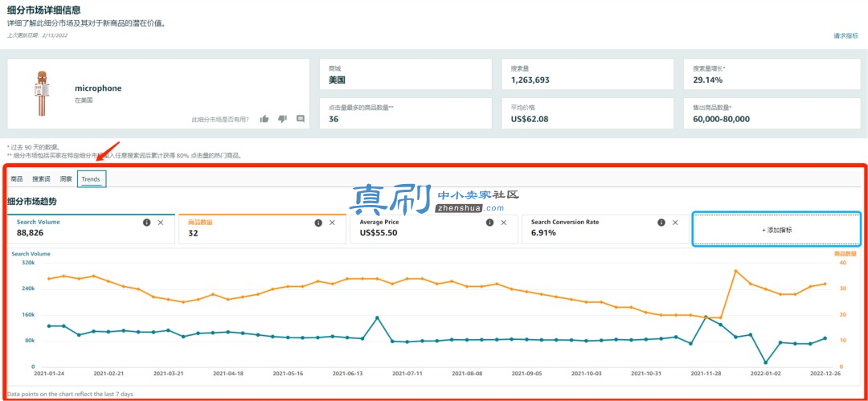Click the 细分市场趋势 heading
868x401 pixels.
point(31,201)
